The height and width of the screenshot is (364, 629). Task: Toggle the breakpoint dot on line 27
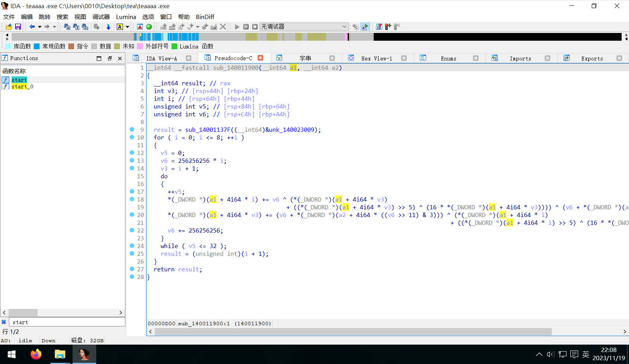tap(132, 269)
